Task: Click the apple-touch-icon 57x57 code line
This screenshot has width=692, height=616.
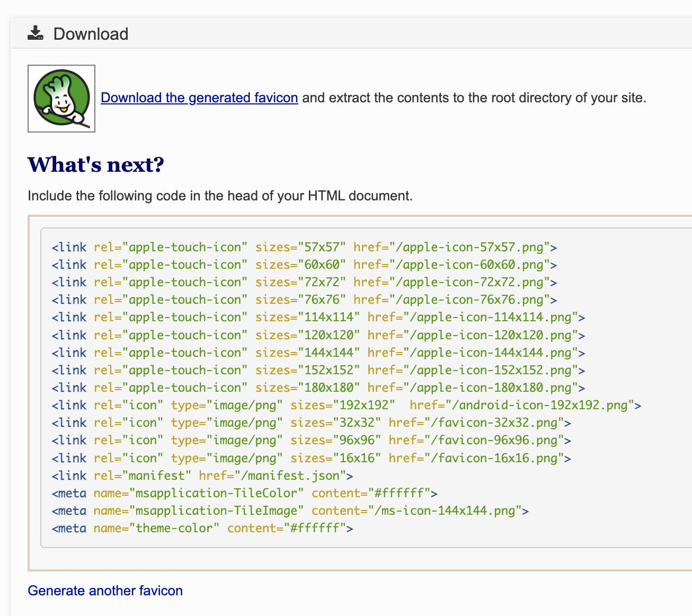Action: pyautogui.click(x=304, y=247)
